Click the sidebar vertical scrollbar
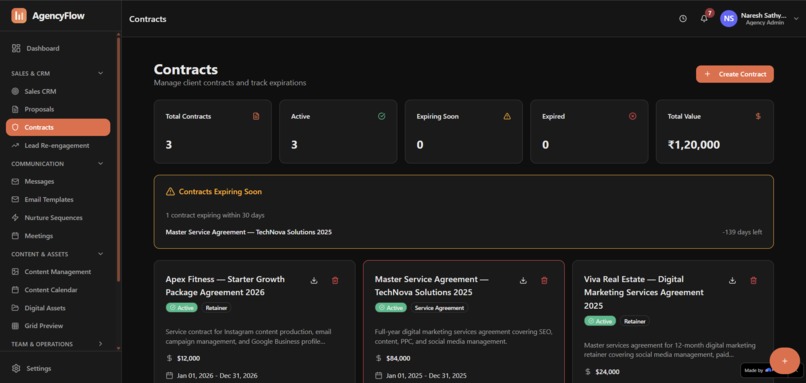 (119, 159)
